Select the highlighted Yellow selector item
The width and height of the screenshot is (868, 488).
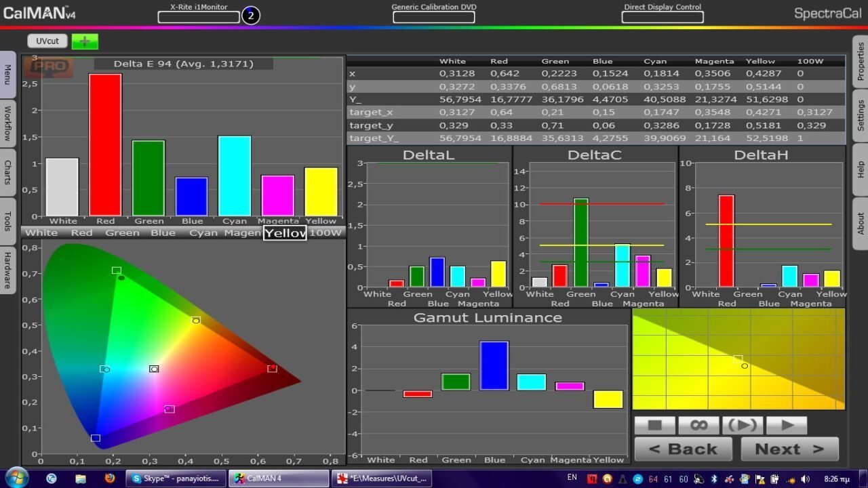(285, 232)
